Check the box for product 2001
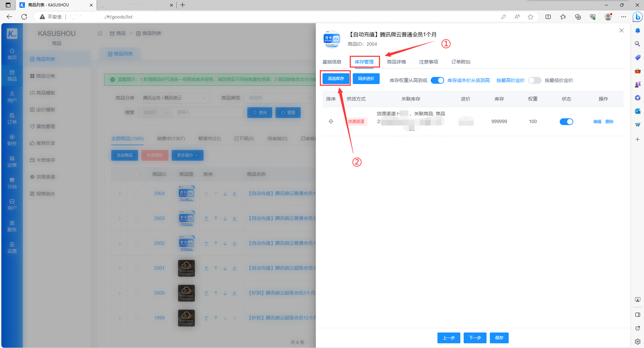644x348 pixels. click(137, 268)
